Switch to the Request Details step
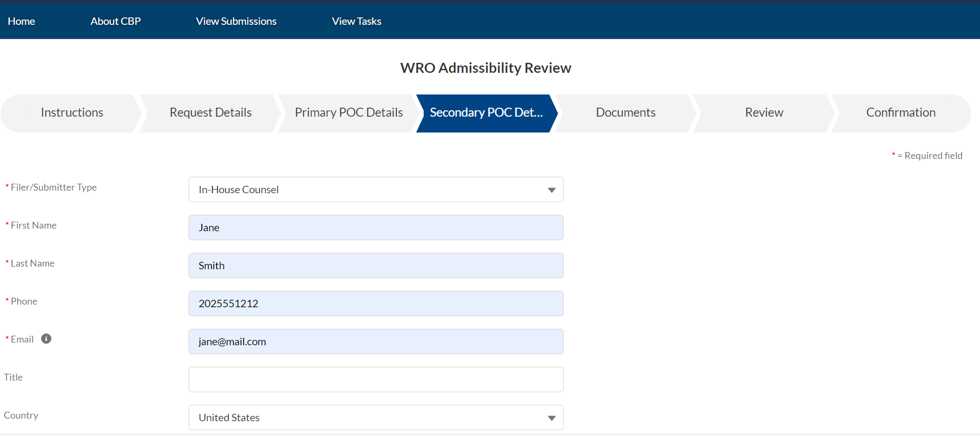 [210, 113]
